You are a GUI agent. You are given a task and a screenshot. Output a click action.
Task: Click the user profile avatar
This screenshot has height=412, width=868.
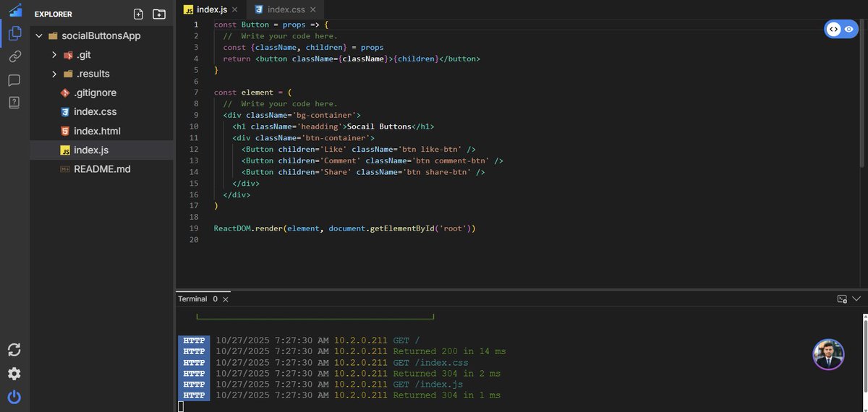coord(828,354)
